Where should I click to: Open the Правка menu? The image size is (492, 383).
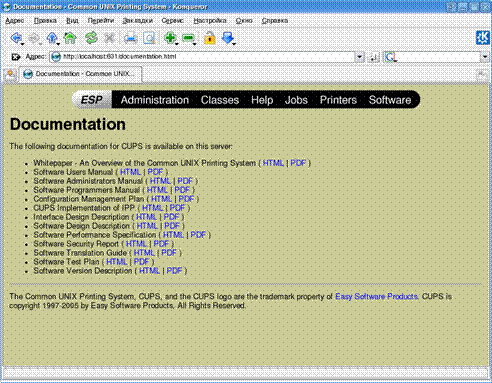tap(45, 21)
